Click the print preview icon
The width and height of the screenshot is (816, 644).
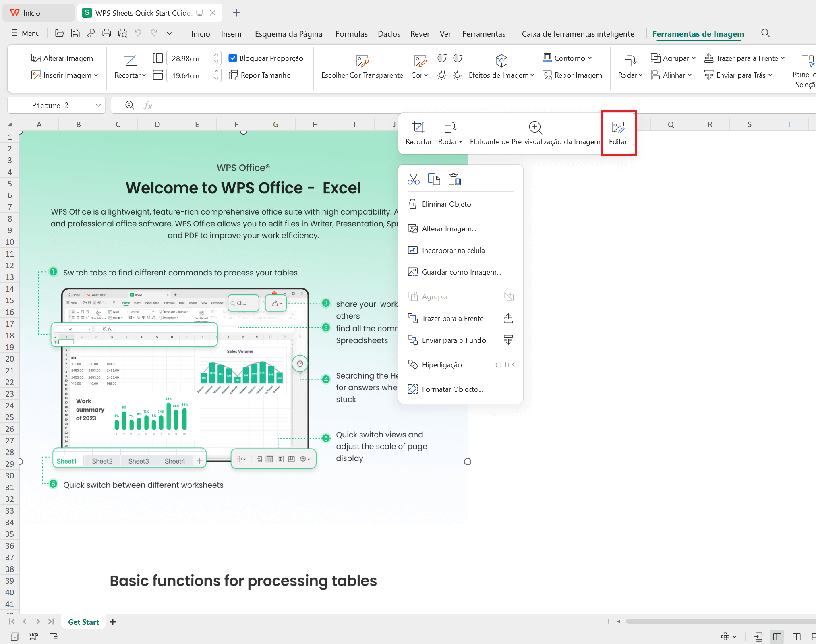tap(122, 33)
